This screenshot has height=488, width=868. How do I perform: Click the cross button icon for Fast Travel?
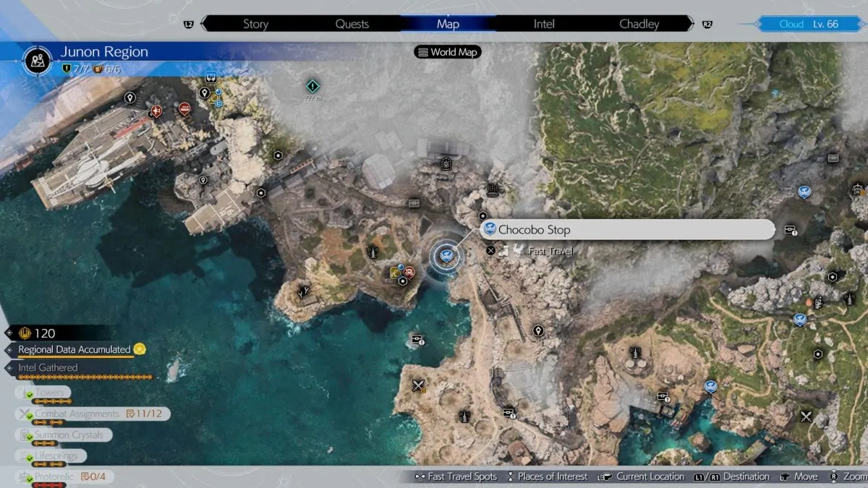491,250
